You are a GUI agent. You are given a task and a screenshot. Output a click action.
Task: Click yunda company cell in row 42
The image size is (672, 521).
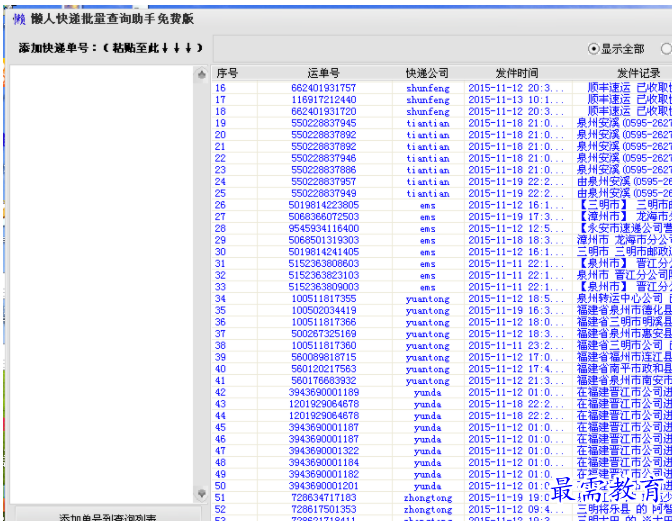(x=428, y=393)
